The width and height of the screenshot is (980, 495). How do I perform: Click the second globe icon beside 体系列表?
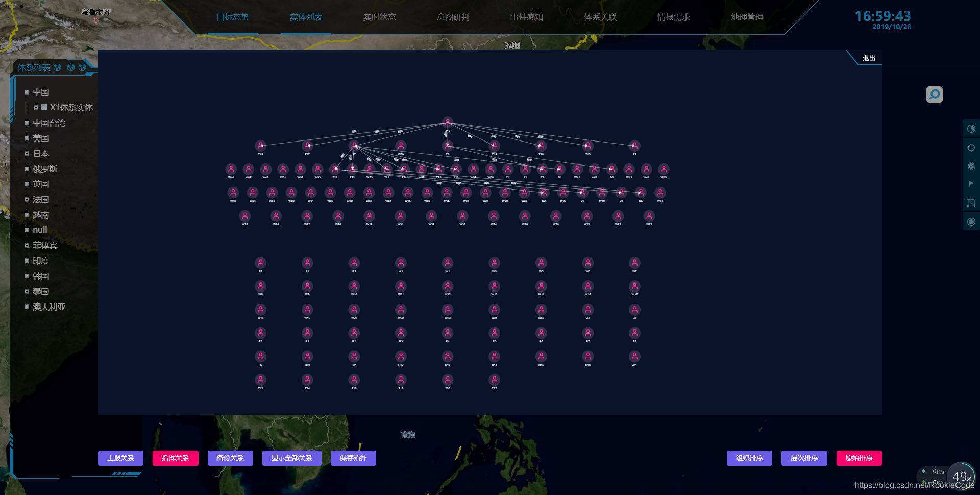pyautogui.click(x=71, y=67)
